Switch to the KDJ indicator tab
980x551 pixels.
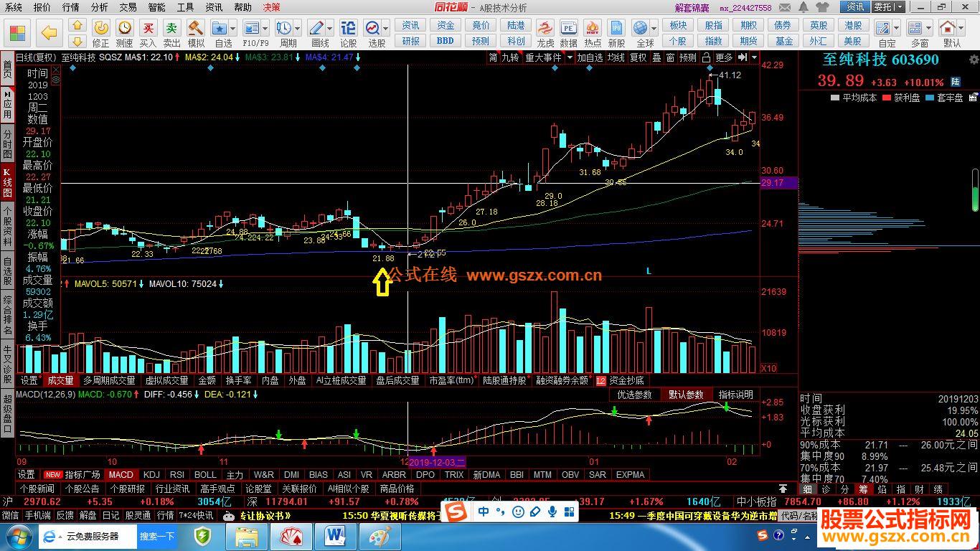(x=151, y=474)
